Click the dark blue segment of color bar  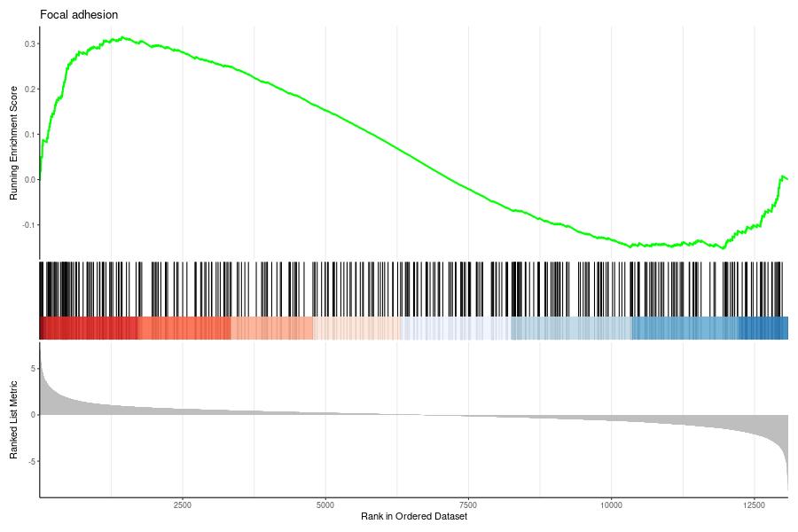[763, 328]
